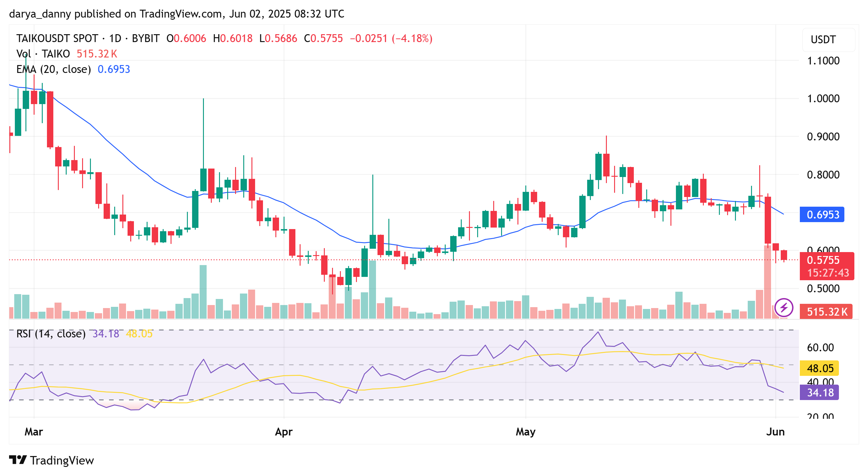Click the Apr label on time axis
The image size is (868, 476).
click(x=284, y=432)
